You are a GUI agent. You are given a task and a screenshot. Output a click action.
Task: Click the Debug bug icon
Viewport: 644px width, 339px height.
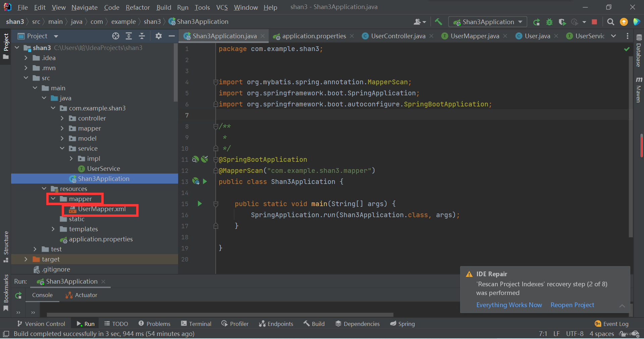pyautogui.click(x=549, y=22)
